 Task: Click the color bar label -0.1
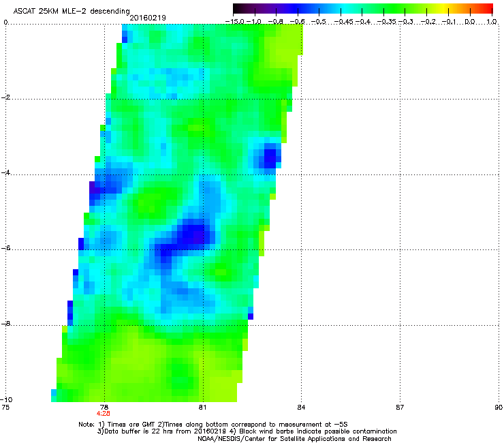(x=449, y=22)
